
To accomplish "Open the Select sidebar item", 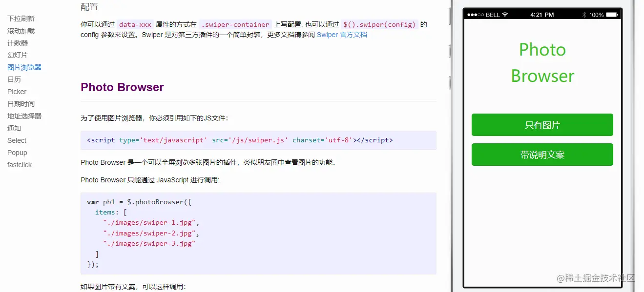I will tap(17, 140).
